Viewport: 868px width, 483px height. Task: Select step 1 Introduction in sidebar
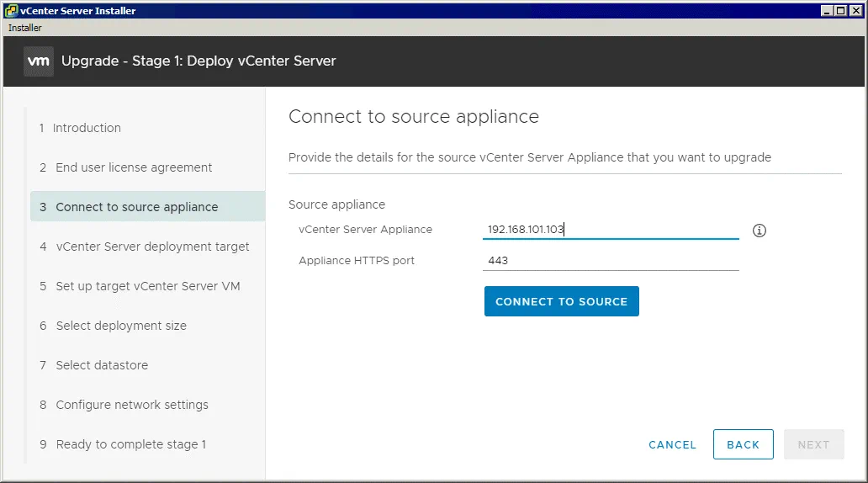87,128
